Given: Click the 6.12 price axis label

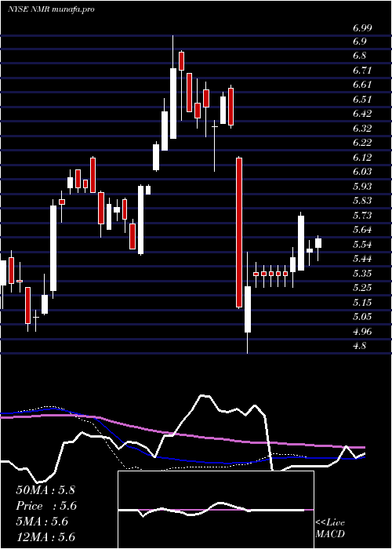Looking at the screenshot, I should point(362,158).
